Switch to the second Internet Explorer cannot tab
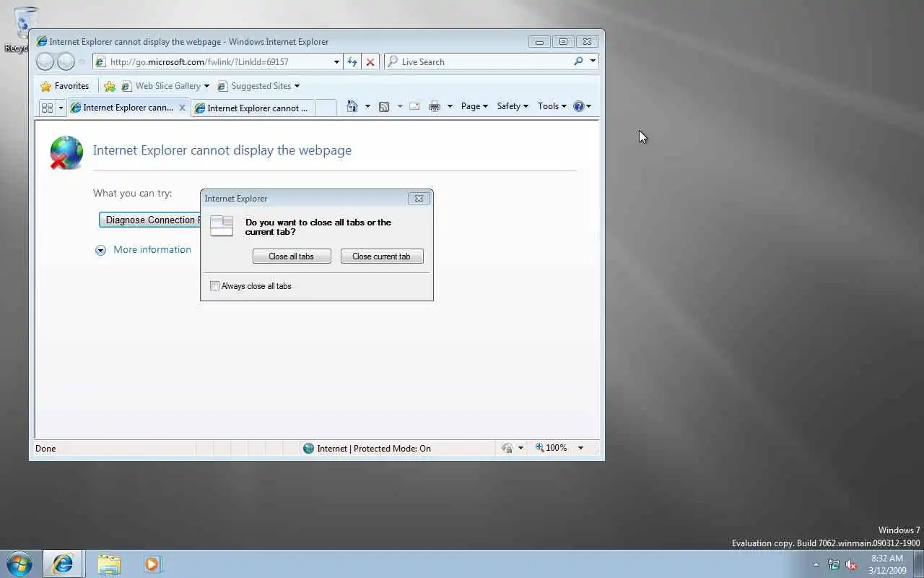 click(252, 108)
